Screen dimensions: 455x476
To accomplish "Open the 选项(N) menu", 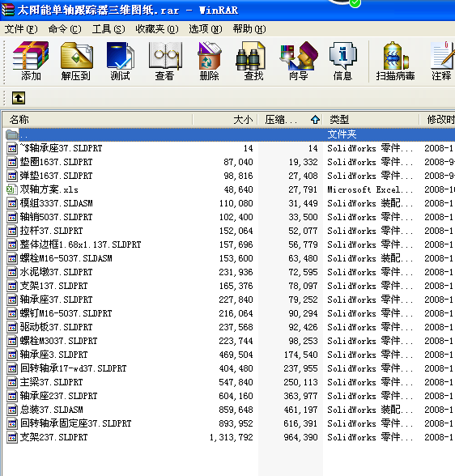I will 206,29.
